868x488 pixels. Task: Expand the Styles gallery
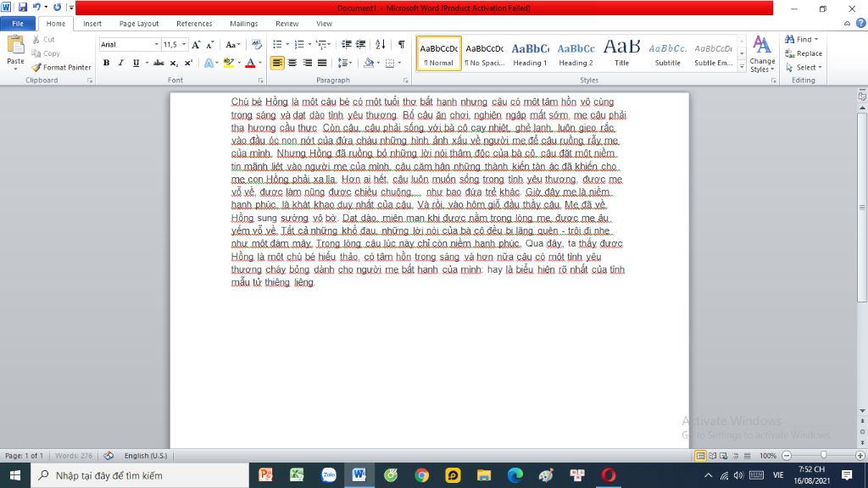(x=742, y=66)
